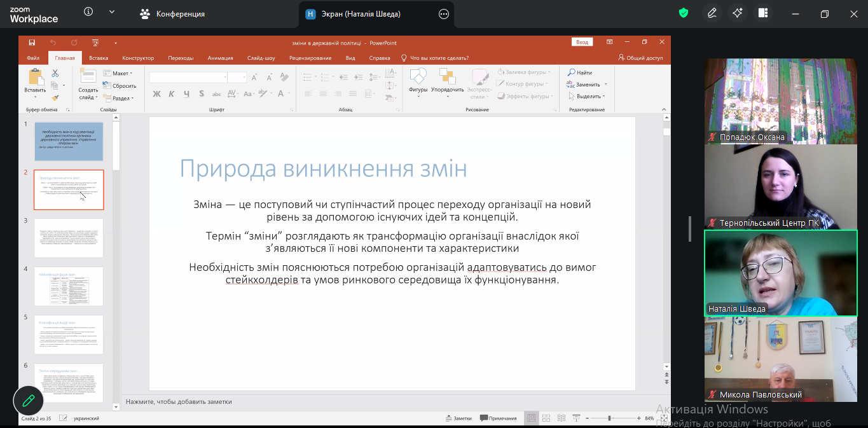
Task: Click Общий доступ share button
Action: click(x=640, y=58)
